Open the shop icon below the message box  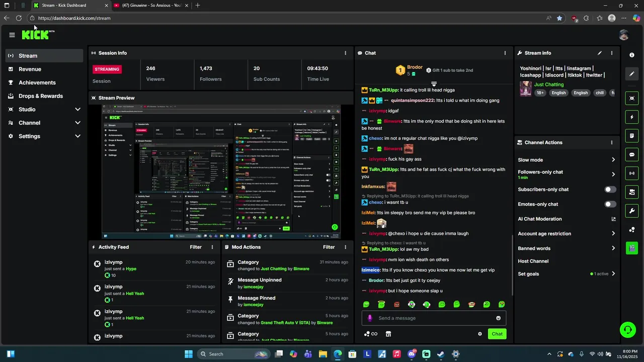pos(388,334)
